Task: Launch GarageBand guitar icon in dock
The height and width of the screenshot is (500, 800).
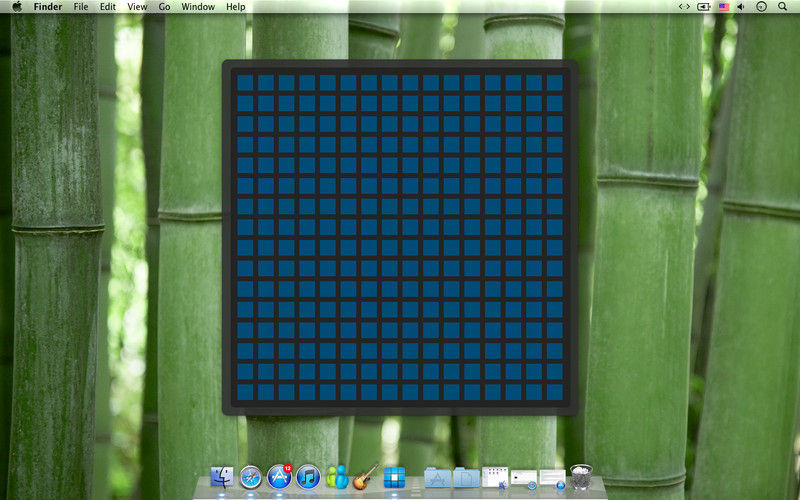Action: pyautogui.click(x=366, y=477)
